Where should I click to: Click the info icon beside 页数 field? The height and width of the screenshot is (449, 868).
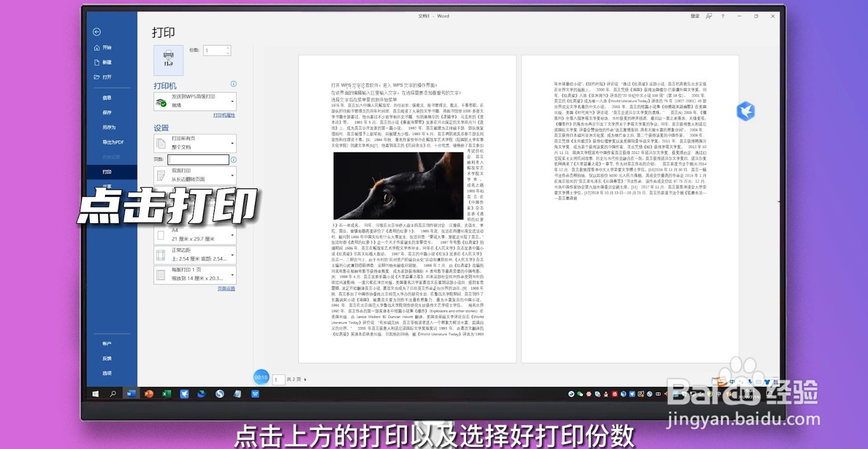click(x=233, y=159)
